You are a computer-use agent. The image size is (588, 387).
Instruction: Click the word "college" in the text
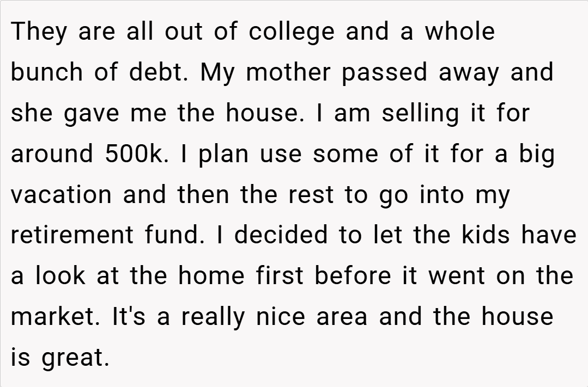tap(292, 32)
